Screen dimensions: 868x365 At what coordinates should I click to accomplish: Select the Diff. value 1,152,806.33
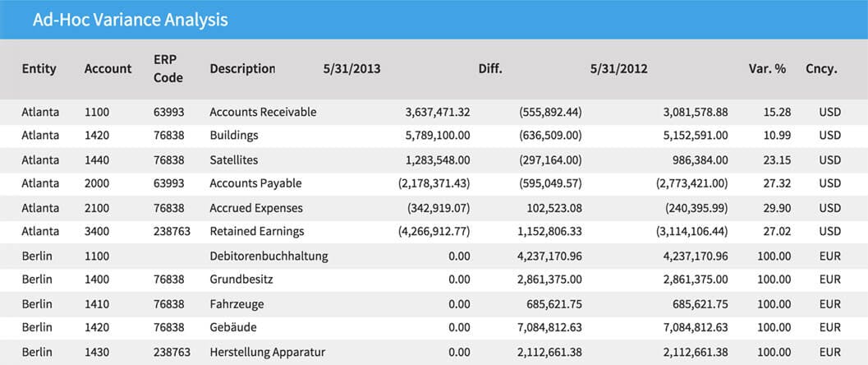(549, 232)
